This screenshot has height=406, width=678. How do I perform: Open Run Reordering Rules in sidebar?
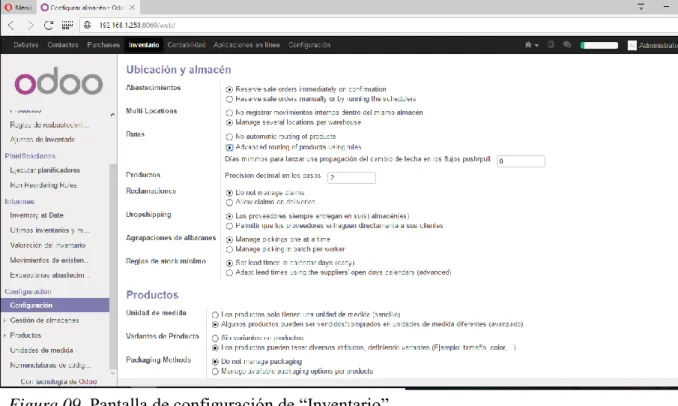point(43,185)
